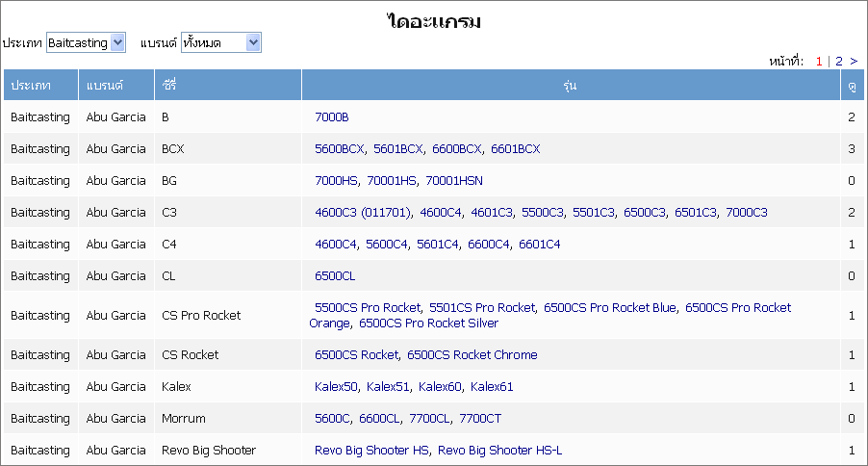Open Kalex60 link

[x=440, y=386]
